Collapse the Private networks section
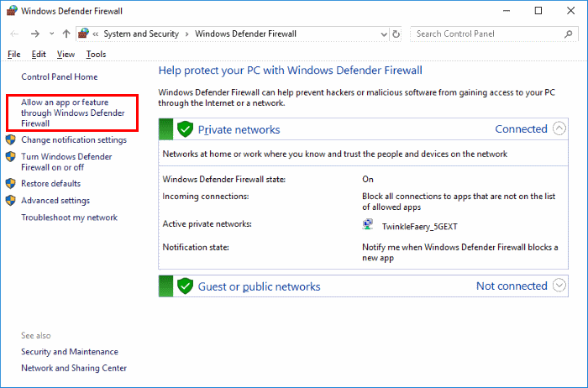588x388 pixels. point(560,129)
